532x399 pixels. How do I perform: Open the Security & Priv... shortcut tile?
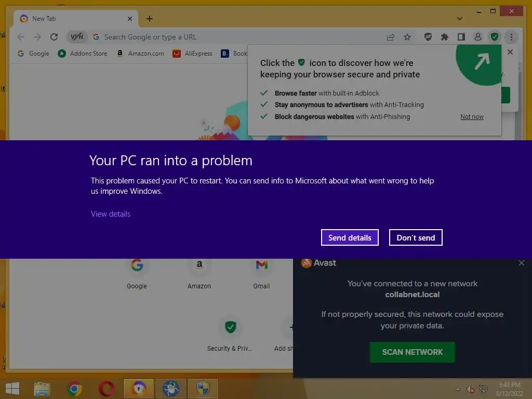pos(230,335)
